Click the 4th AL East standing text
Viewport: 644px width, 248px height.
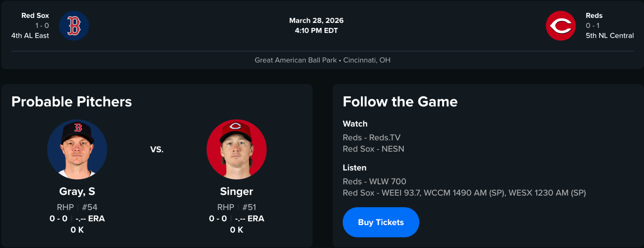coord(30,35)
